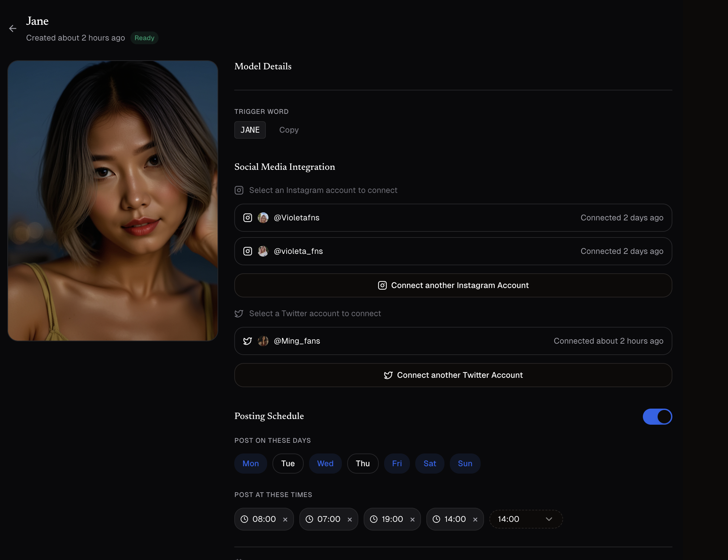Open the 14:00 time dropdown
Viewport: 728px width, 560px height.
(x=526, y=519)
